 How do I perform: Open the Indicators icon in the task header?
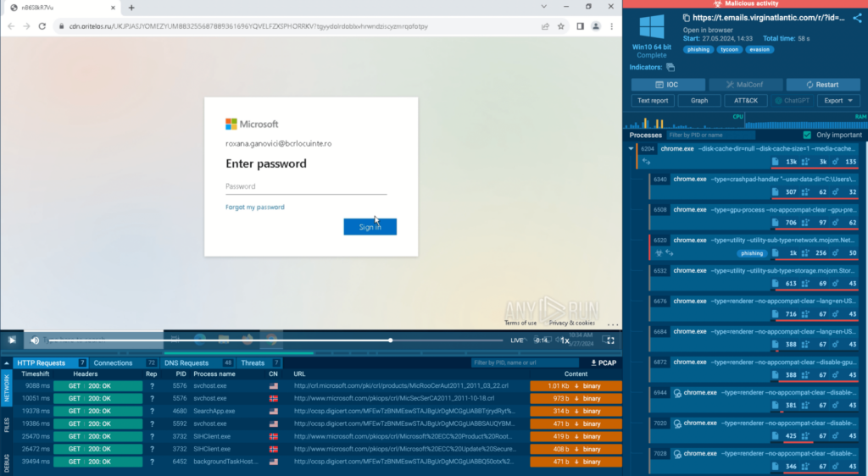[670, 67]
